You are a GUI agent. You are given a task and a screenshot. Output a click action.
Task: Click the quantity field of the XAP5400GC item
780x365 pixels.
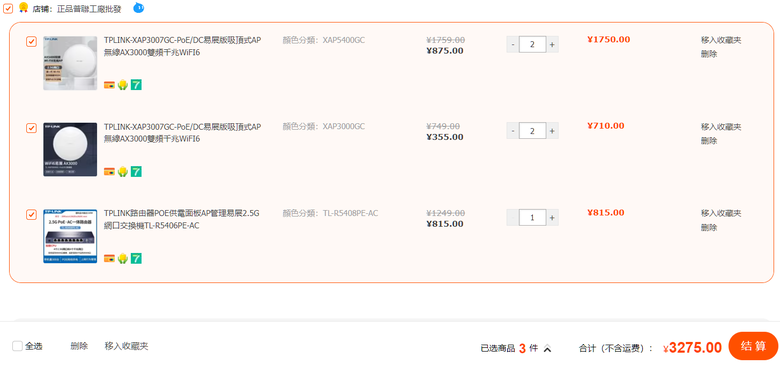tap(533, 44)
